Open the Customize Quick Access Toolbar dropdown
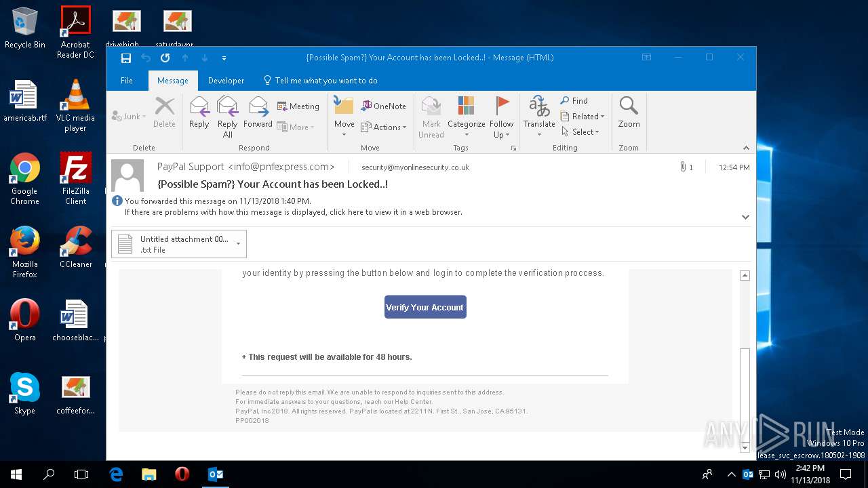Image resolution: width=868 pixels, height=488 pixels. [224, 58]
